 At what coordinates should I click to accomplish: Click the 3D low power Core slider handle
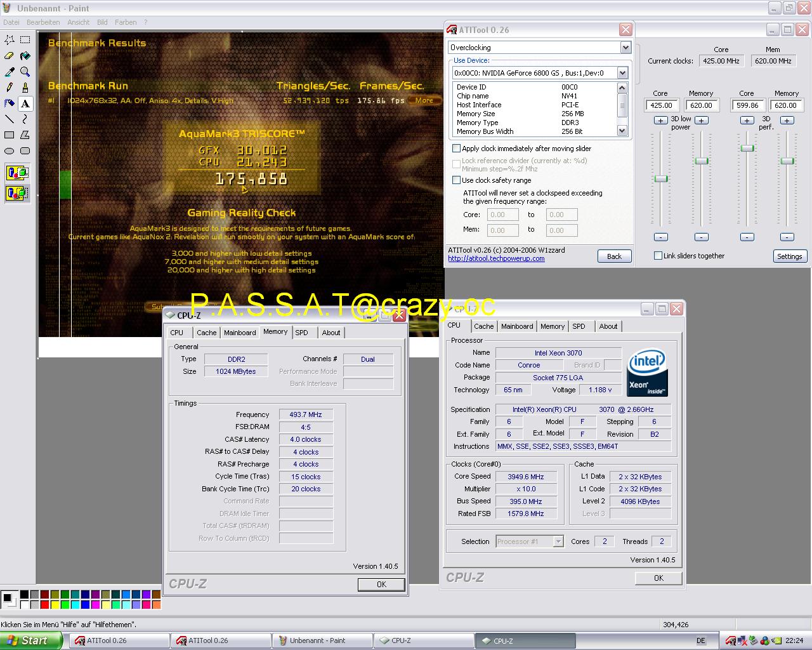click(661, 179)
